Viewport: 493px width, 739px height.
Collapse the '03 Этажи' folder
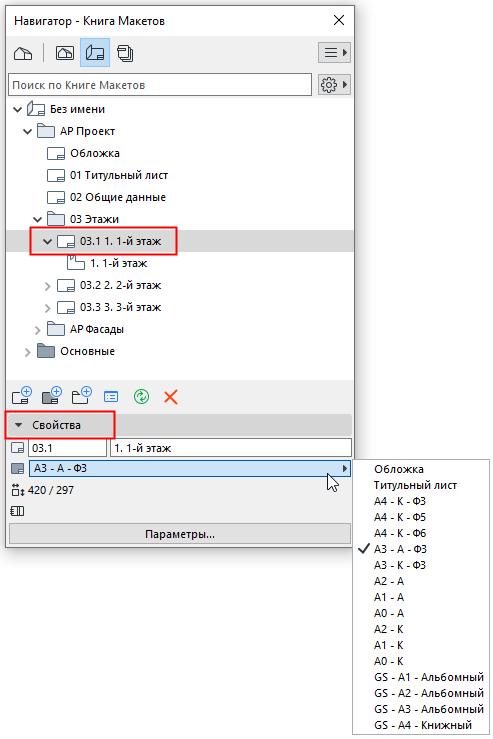[38, 219]
